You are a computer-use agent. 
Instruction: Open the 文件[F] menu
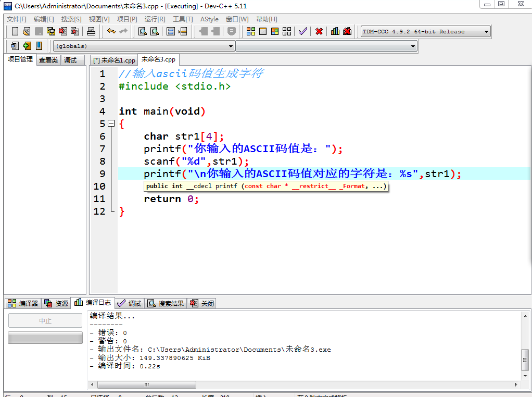click(x=17, y=19)
